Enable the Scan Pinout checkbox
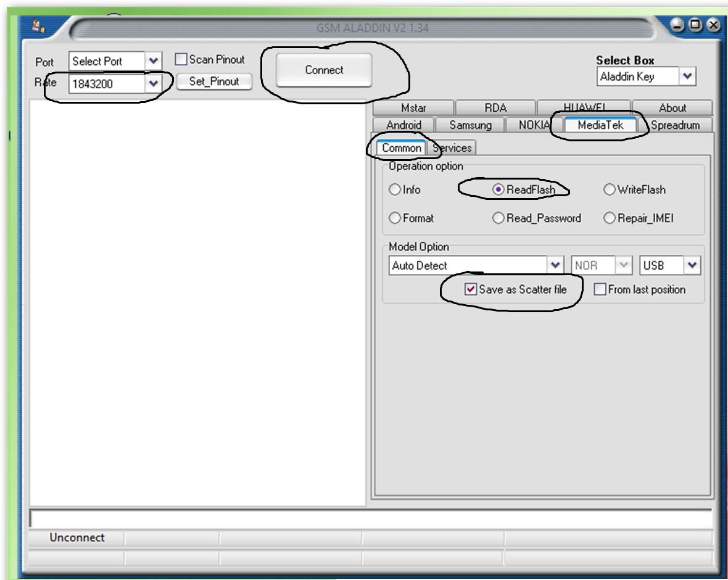This screenshot has height=580, width=728. pos(181,60)
